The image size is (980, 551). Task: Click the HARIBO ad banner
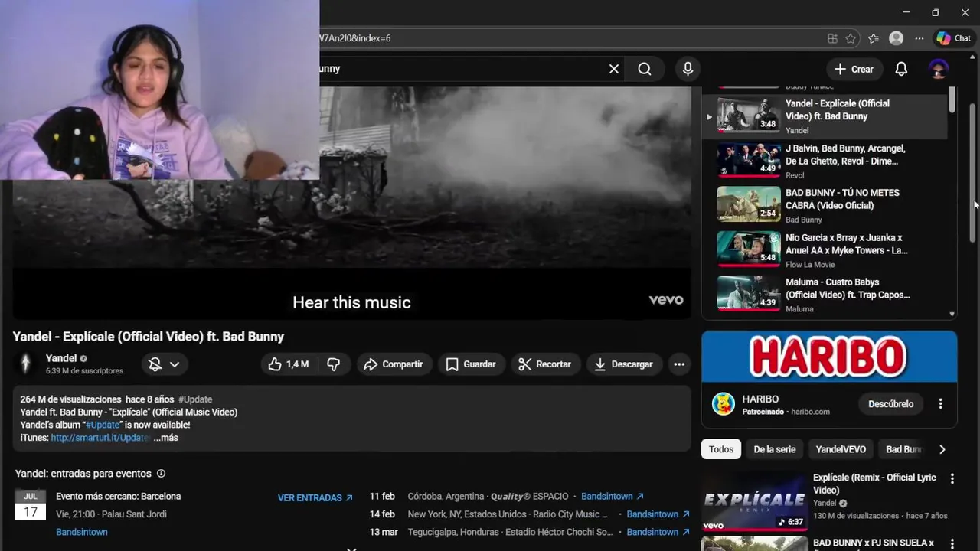pos(829,357)
